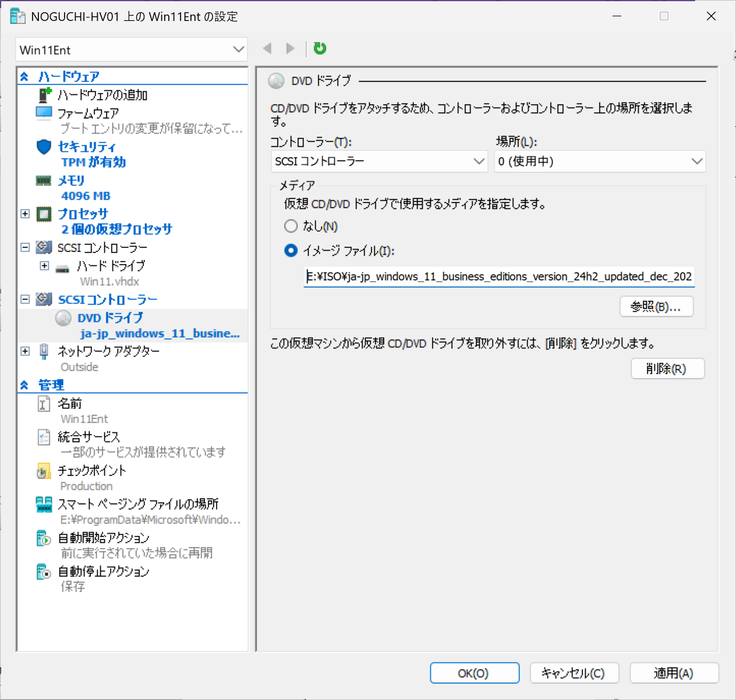736x700 pixels.
Task: Click the Outside network switch text
Action: (79, 367)
